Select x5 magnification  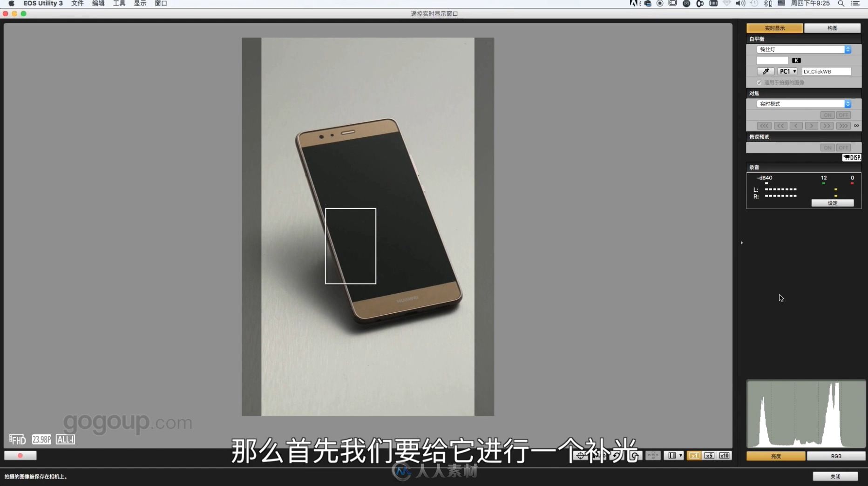point(709,455)
